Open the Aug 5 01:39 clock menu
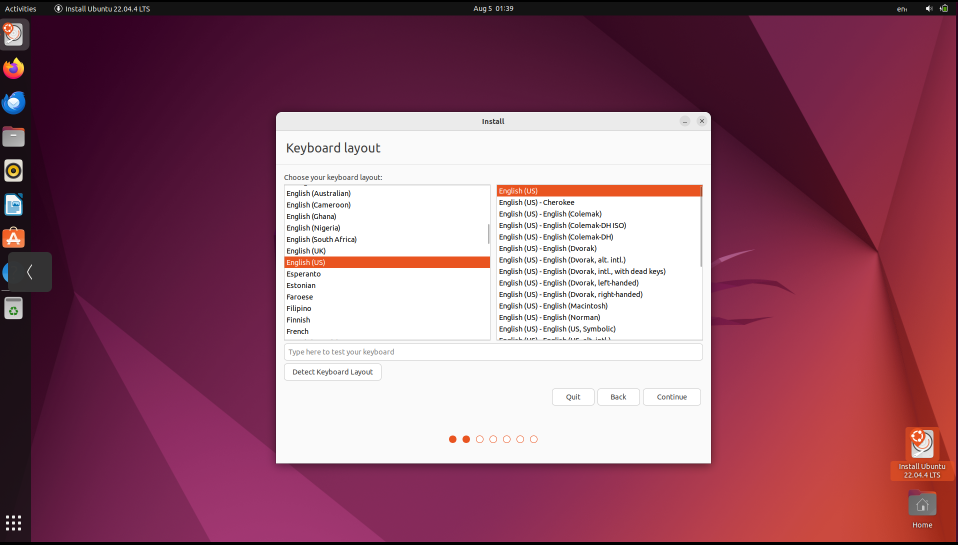The height and width of the screenshot is (545, 958). pyautogui.click(x=493, y=9)
